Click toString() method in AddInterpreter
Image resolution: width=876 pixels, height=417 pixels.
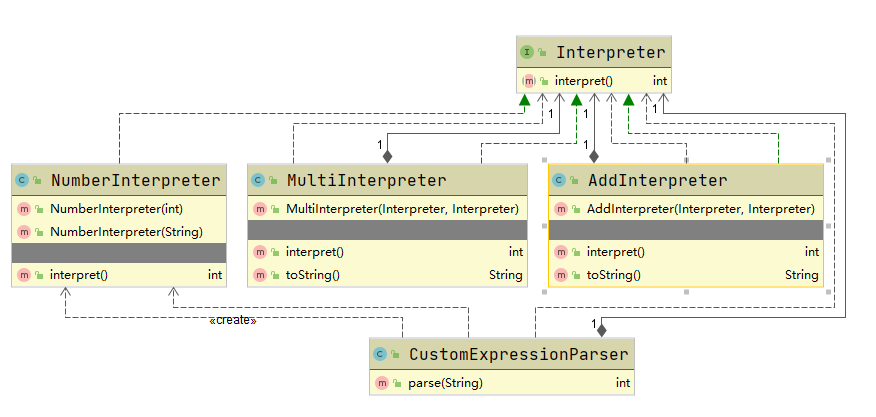point(612,275)
